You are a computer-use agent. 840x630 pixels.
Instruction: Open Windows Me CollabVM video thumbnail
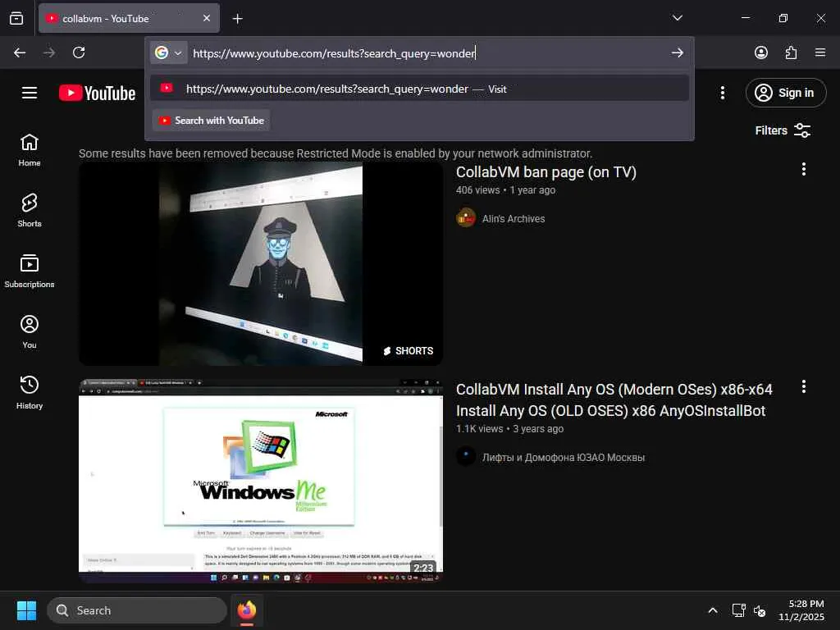pos(261,481)
